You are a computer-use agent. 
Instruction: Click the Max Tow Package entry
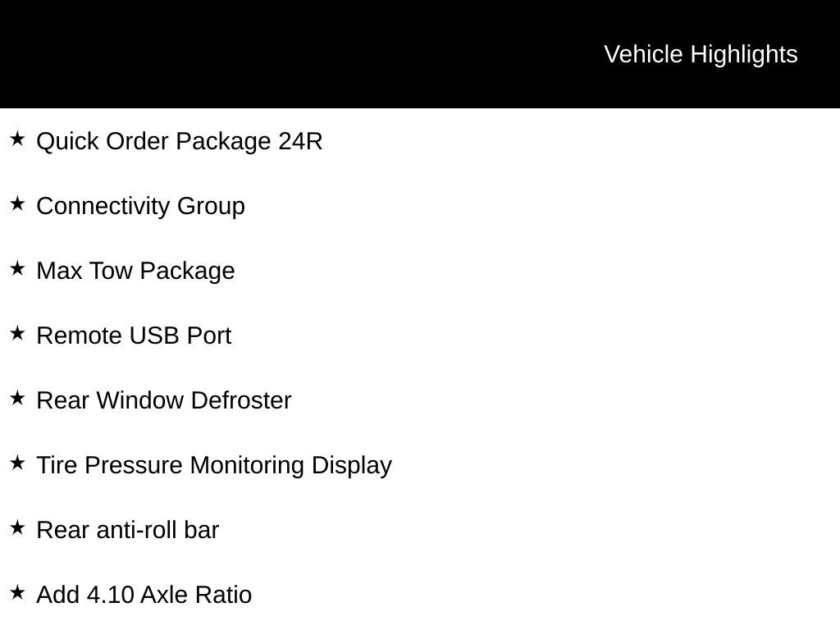(135, 272)
